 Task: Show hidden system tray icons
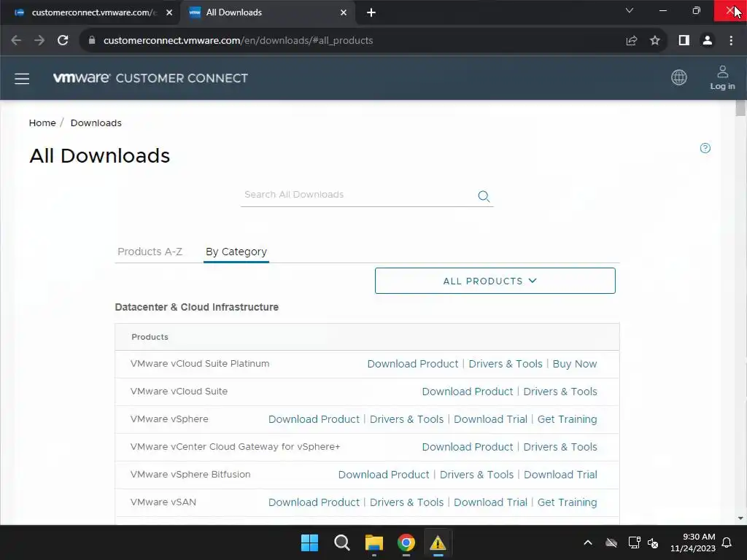588,542
